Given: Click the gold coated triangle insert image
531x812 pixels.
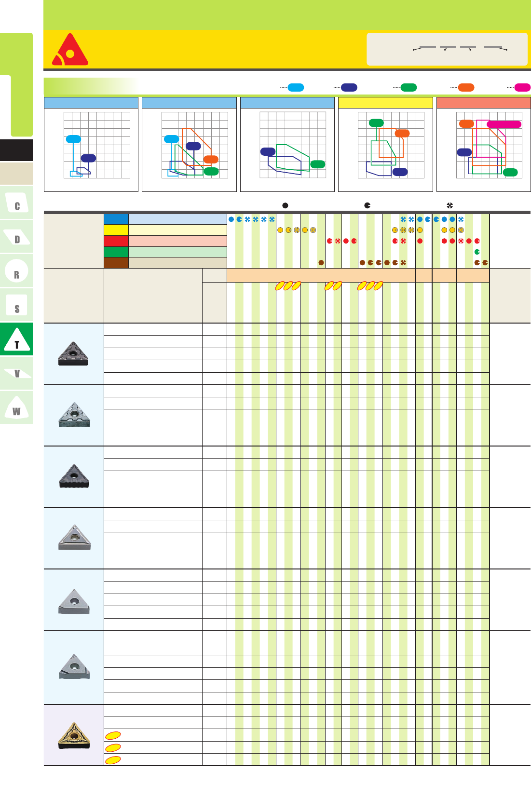Looking at the screenshot, I should (x=74, y=735).
